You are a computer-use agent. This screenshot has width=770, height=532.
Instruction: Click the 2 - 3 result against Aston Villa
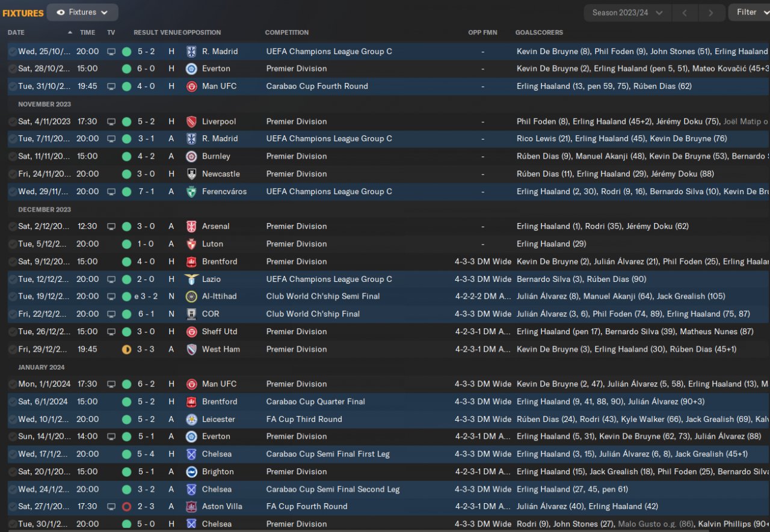point(146,507)
